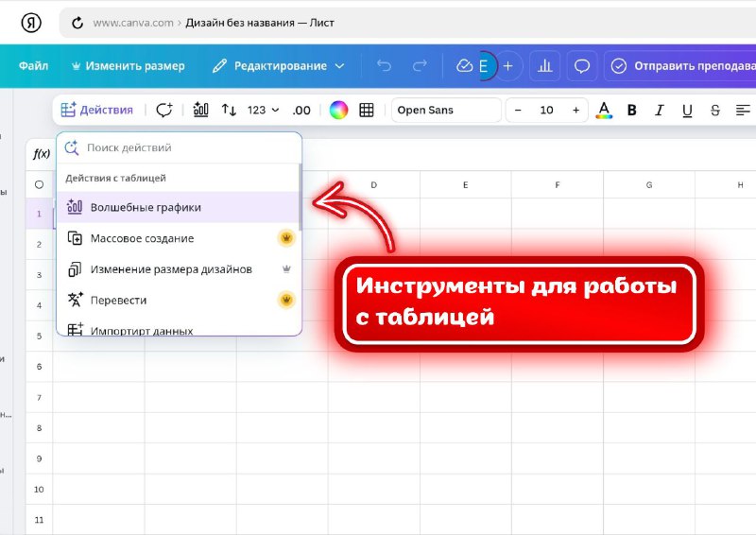Select row 10 header
Image resolution: width=756 pixels, height=535 pixels.
coord(39,490)
